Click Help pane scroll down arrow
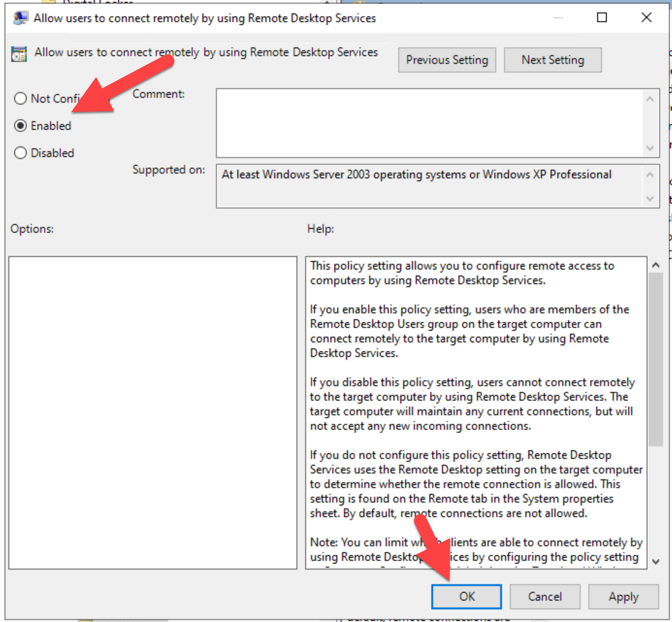 coord(656,561)
